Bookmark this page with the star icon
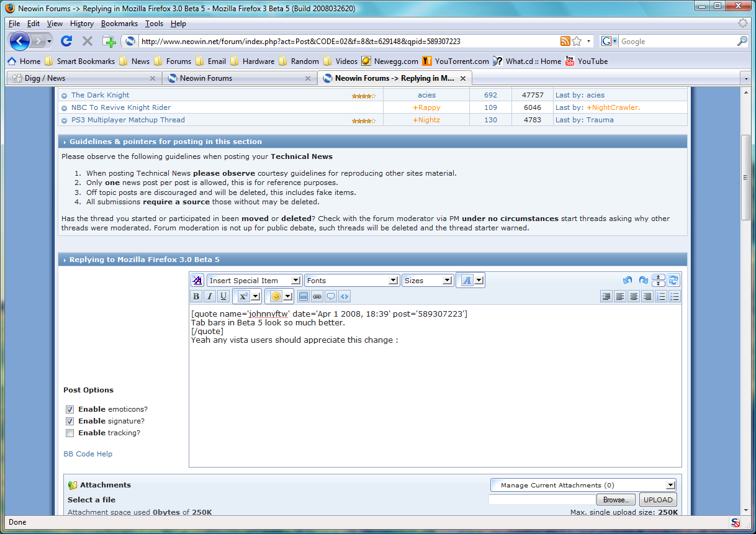The image size is (756, 534). [x=577, y=42]
